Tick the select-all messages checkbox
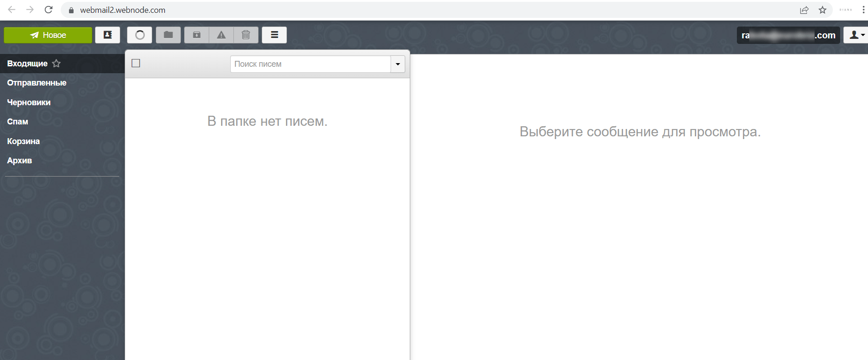Image resolution: width=868 pixels, height=360 pixels. pyautogui.click(x=136, y=63)
